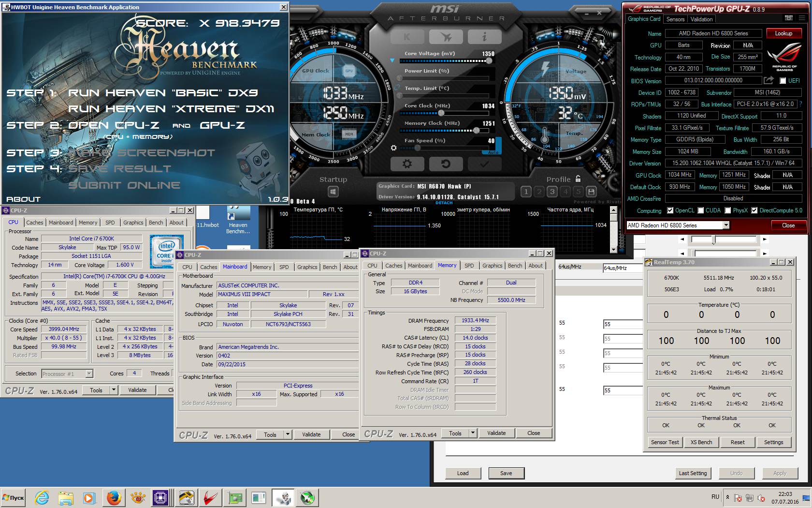Open the Heaven Benchmark desktop shortcut
The height and width of the screenshot is (508, 812).
click(x=238, y=220)
